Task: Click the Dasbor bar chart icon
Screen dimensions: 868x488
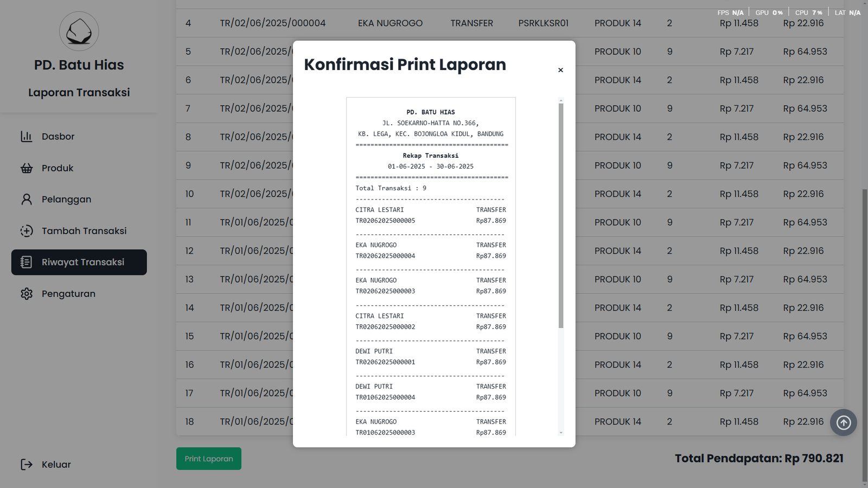Action: [27, 137]
